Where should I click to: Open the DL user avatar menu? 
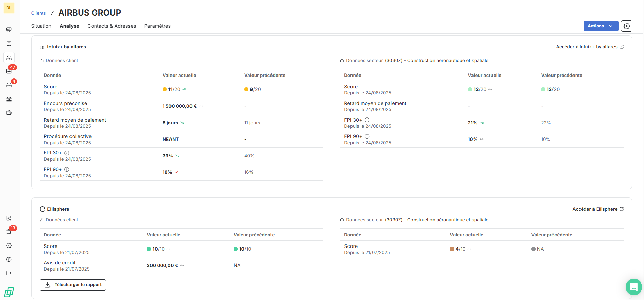9,8
